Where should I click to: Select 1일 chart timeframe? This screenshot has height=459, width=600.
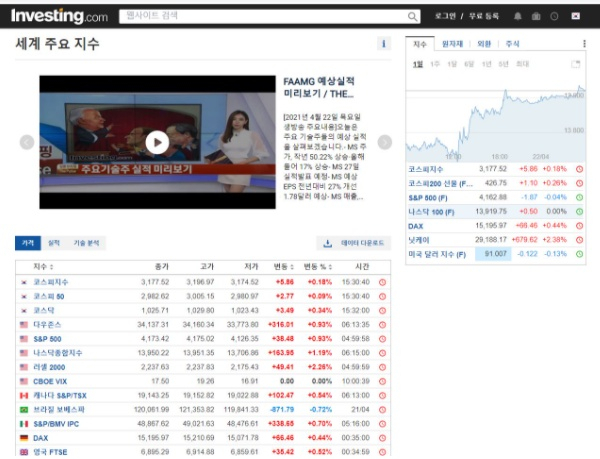pos(418,64)
